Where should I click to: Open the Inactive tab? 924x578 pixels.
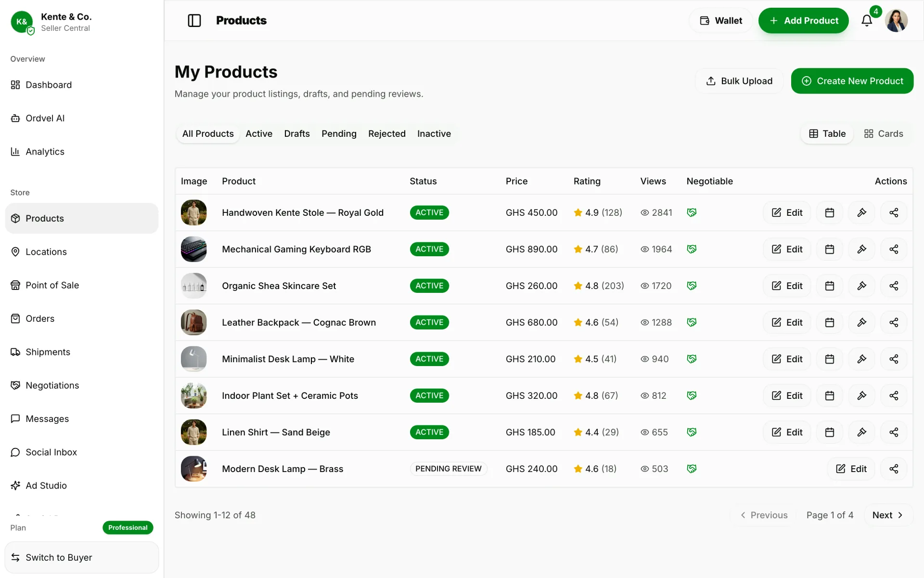coord(434,133)
